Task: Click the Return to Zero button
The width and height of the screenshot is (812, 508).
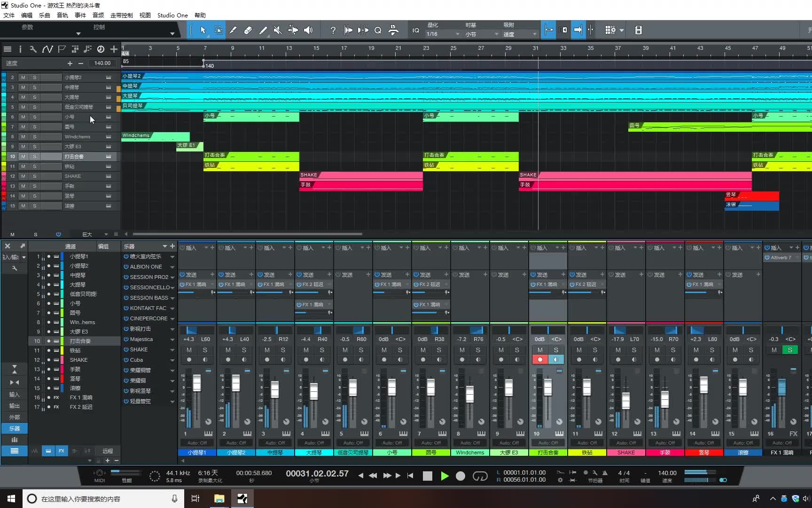Action: coord(410,476)
